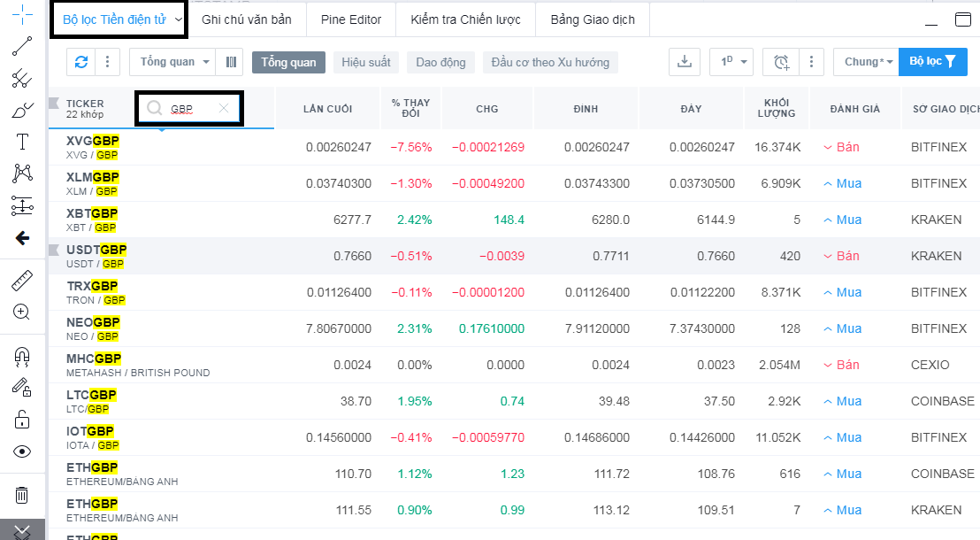The image size is (980, 540).
Task: Click the zoom in magnifier tool
Action: click(x=22, y=312)
